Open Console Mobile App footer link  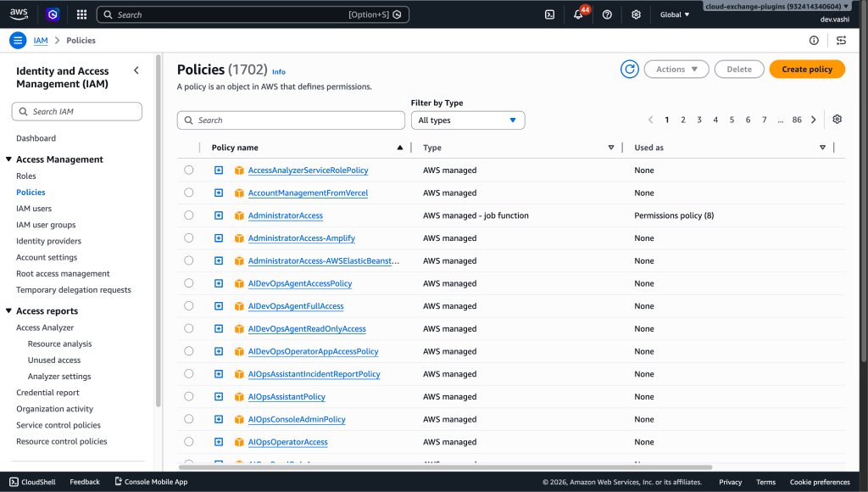point(151,482)
